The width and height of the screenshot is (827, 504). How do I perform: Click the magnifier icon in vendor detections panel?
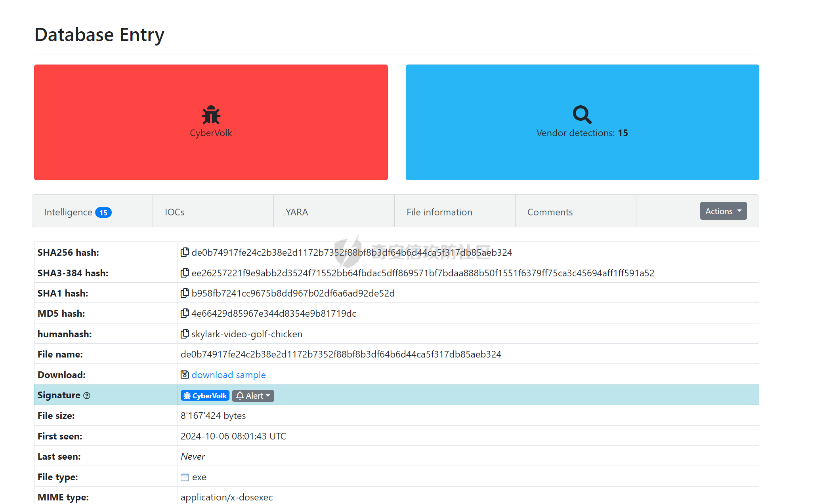pos(582,115)
